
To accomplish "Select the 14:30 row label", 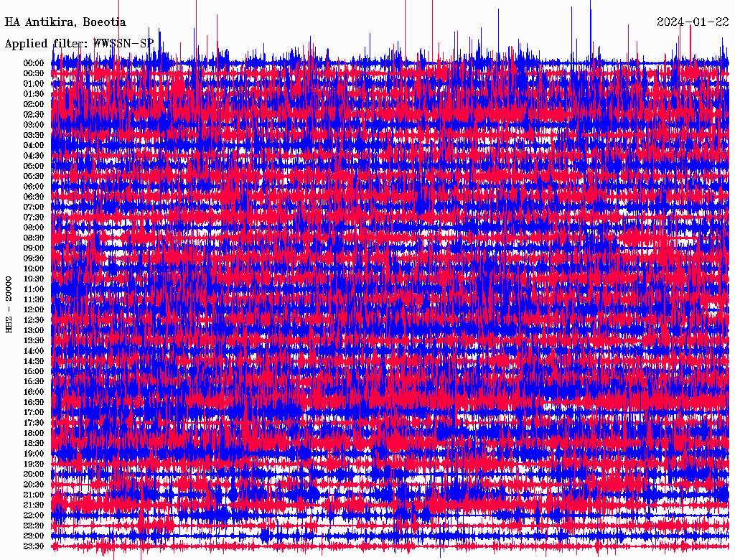I will click(x=33, y=361).
